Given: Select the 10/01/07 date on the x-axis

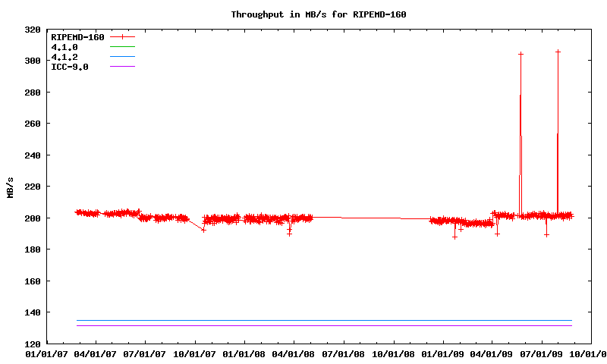Looking at the screenshot, I should point(195,353).
